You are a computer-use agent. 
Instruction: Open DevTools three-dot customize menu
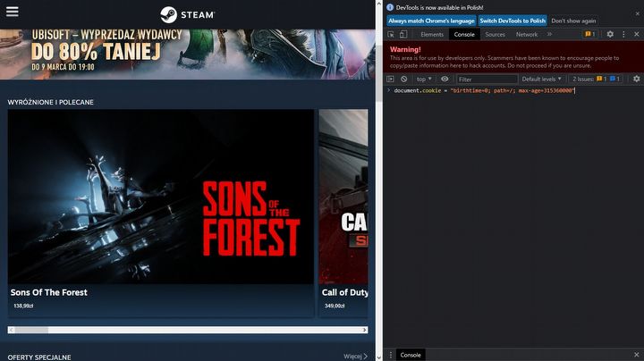click(x=623, y=34)
